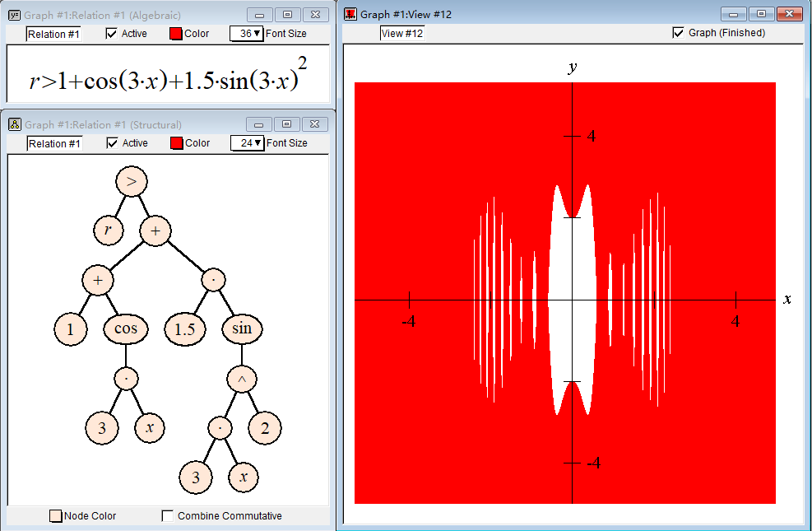Screen dimensions: 812x531
Task: Click the Relation #1 name field in Algebraic window
Action: click(53, 35)
